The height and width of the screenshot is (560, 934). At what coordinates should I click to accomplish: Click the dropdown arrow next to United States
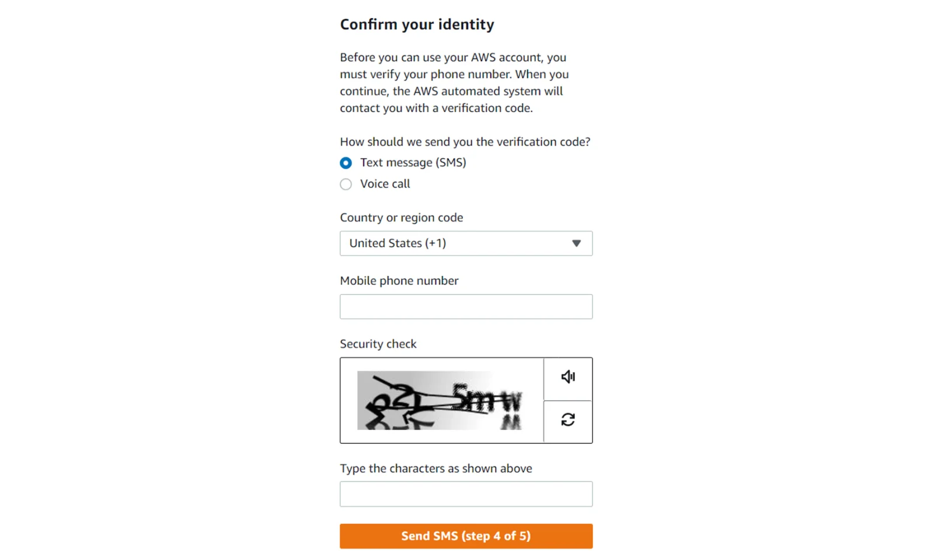tap(577, 243)
